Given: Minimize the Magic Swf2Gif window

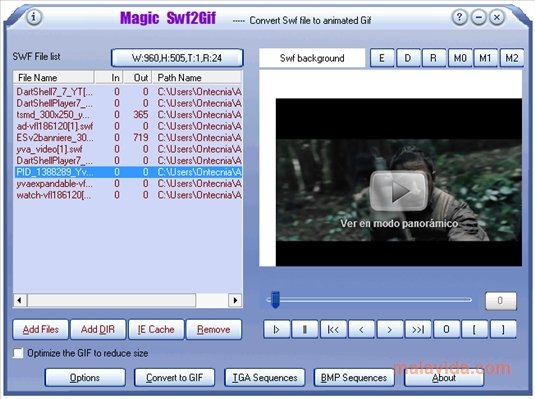Looking at the screenshot, I should [478, 17].
